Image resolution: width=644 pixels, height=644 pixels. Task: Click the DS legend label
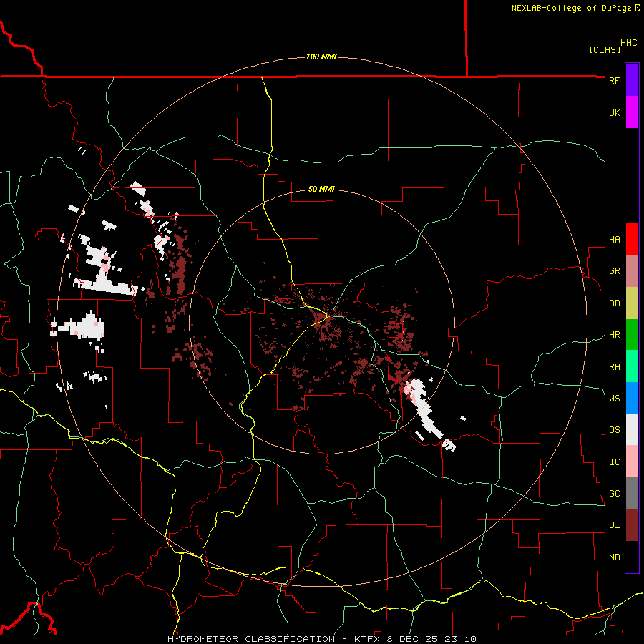coord(614,430)
